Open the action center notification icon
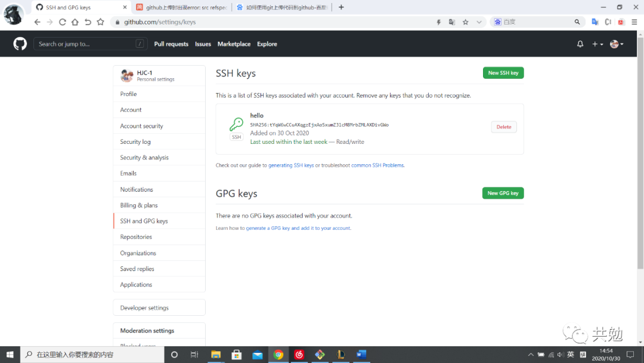Screen dimensions: 644x363 pos(630,355)
